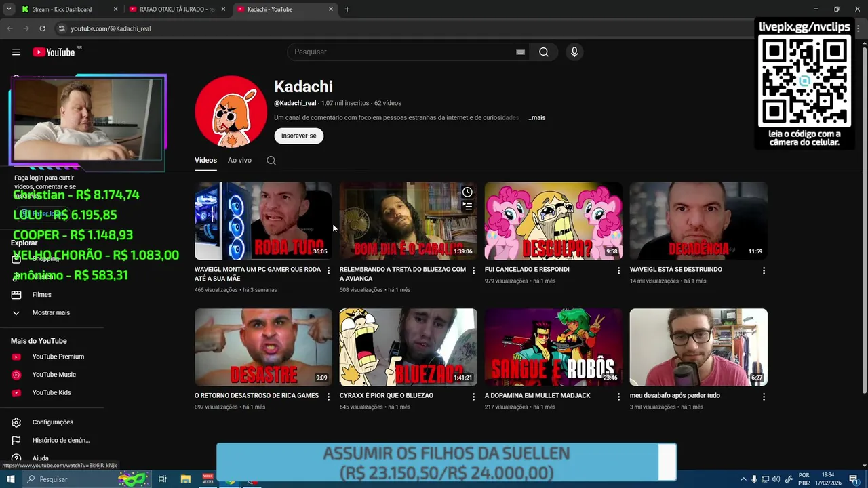This screenshot has height=488, width=868.
Task: Open WAVEIGL ESTÁ SE DESTRUINDO title link
Action: [675, 270]
